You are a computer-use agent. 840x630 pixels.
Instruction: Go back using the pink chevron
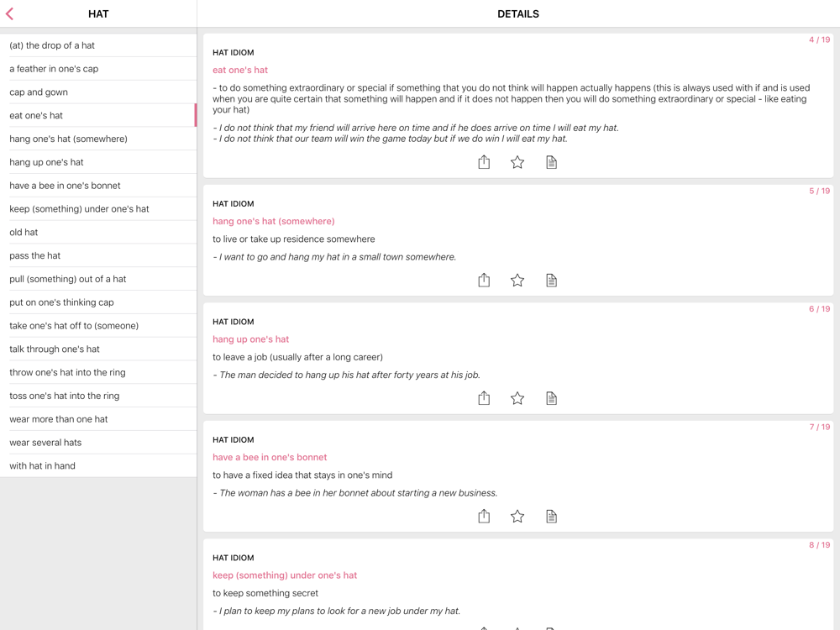coord(10,14)
